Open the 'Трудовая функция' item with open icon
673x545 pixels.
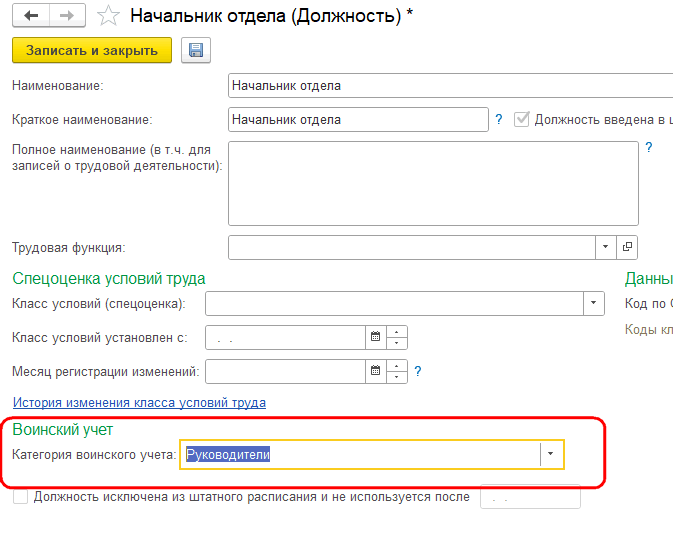tap(627, 247)
